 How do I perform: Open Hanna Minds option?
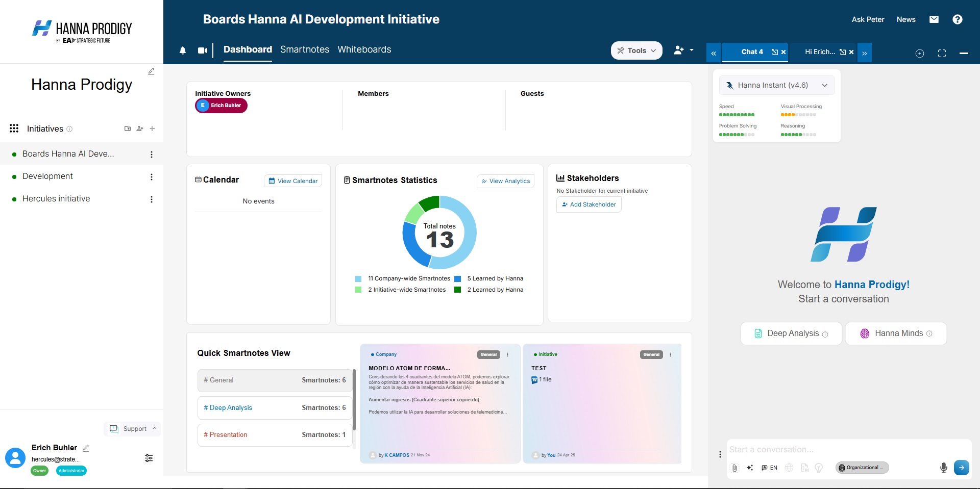tap(896, 333)
